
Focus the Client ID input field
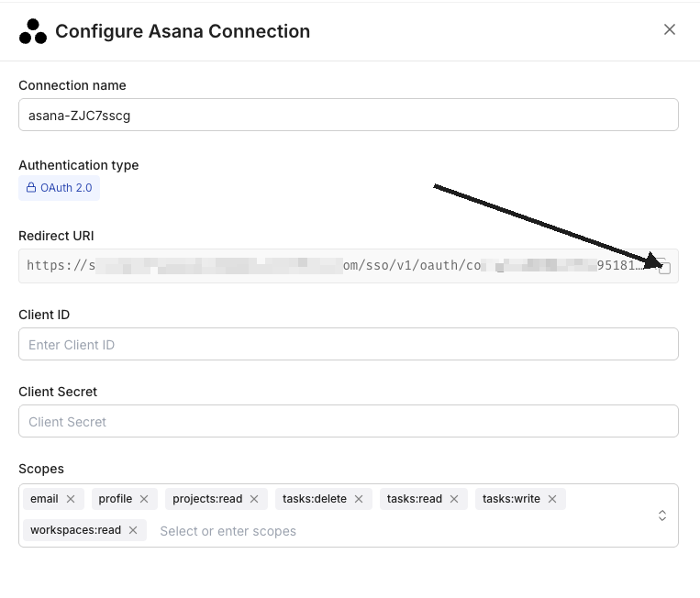coord(348,344)
